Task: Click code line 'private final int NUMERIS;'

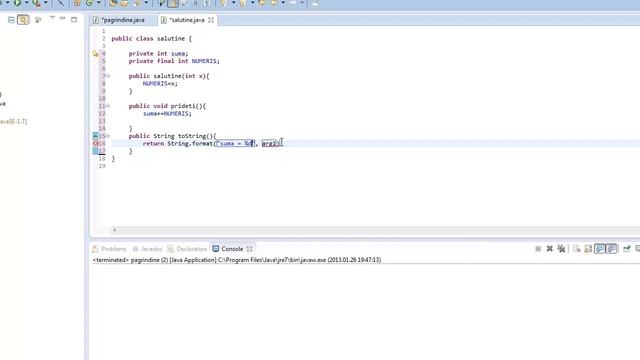Action: (174, 61)
